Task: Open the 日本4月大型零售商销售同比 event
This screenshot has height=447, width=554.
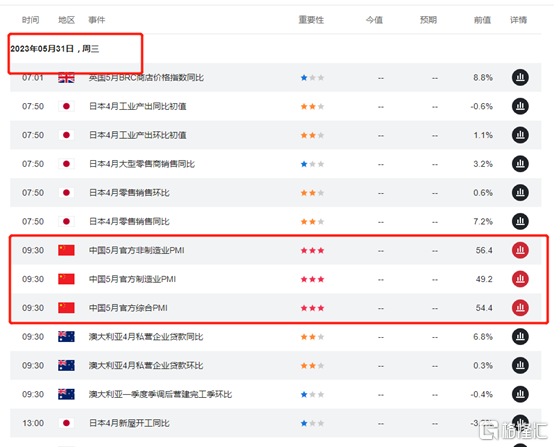Action: point(142,164)
